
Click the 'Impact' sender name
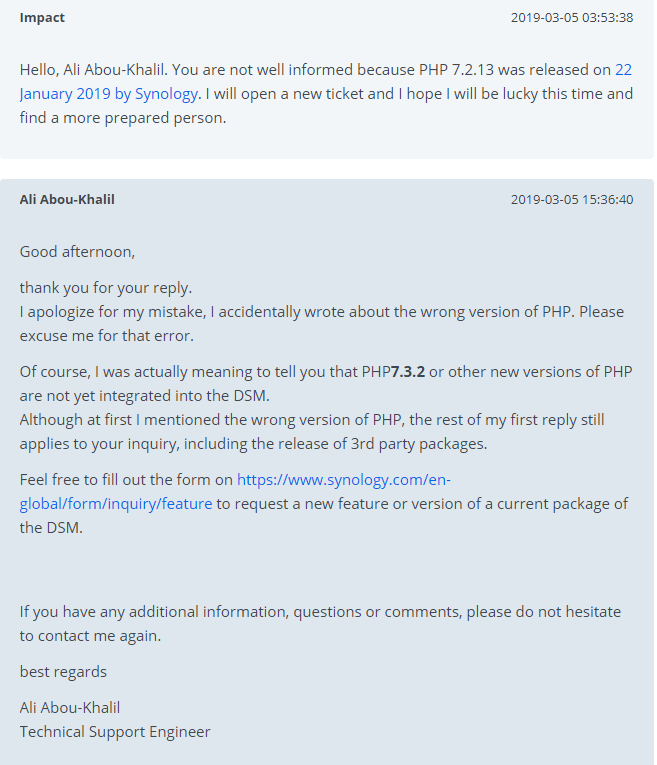point(42,18)
